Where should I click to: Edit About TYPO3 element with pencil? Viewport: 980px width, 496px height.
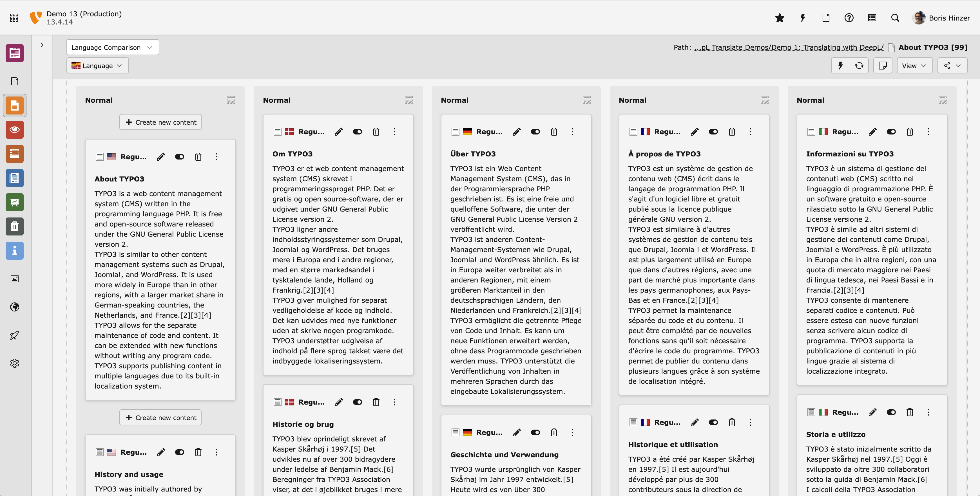click(161, 157)
